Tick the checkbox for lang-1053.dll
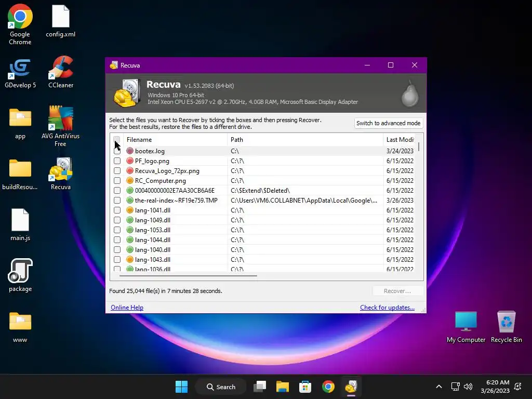This screenshot has height=399, width=532. click(x=117, y=230)
